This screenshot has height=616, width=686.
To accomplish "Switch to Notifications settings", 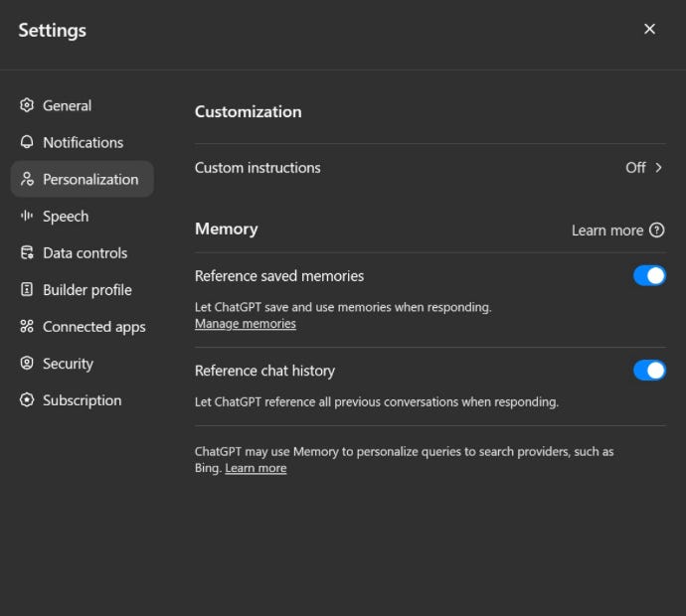I will (84, 142).
